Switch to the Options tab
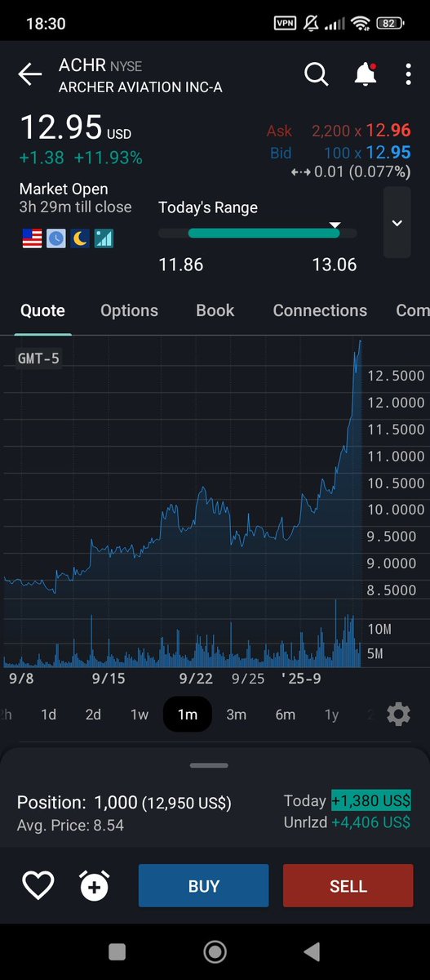The height and width of the screenshot is (980, 430). coord(129,310)
